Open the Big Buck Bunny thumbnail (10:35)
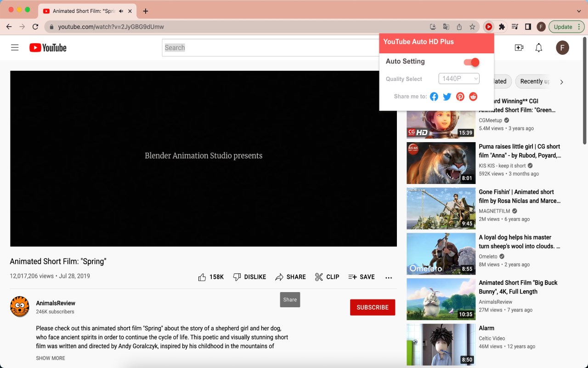The width and height of the screenshot is (588, 368). [441, 299]
